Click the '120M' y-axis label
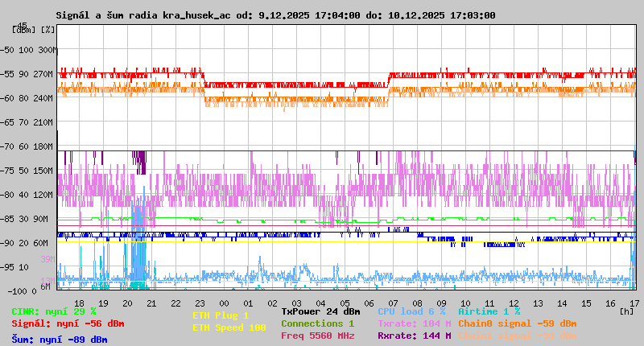This screenshot has width=644, height=346. pos(43,195)
